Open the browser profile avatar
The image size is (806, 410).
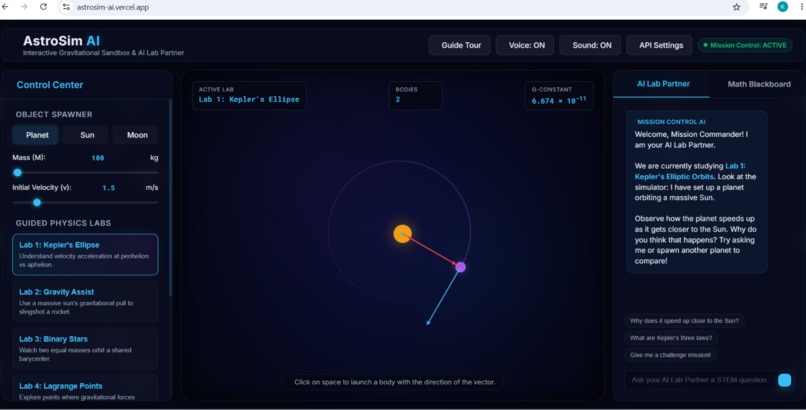[782, 6]
